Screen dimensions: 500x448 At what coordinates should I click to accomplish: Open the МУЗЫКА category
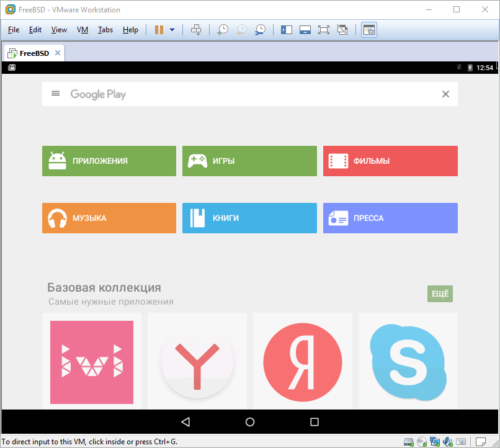(109, 218)
